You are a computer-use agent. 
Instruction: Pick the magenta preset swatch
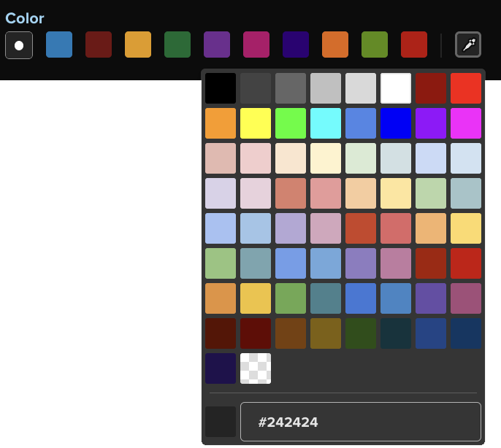(256, 45)
